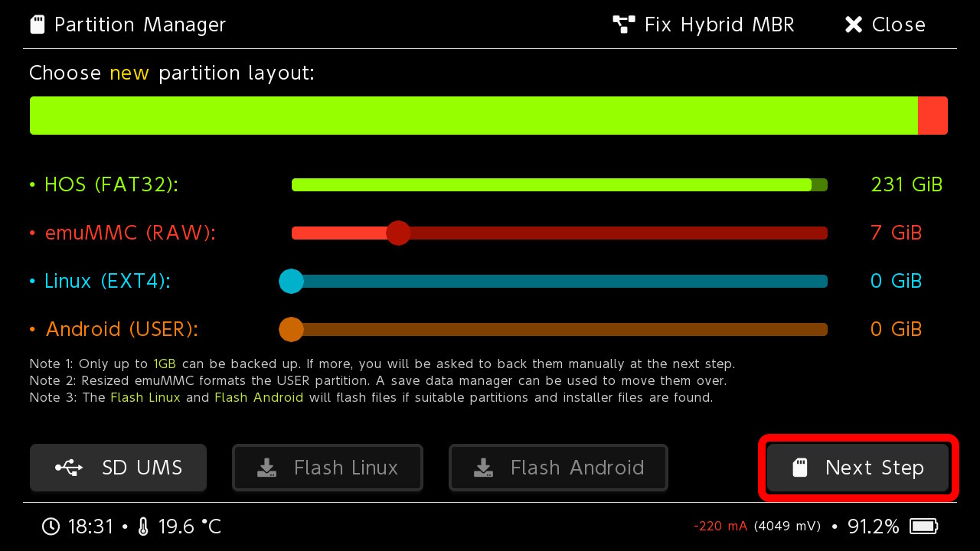Click the Flash Linux text label
Viewport: 980px width, 551px height.
click(x=346, y=468)
